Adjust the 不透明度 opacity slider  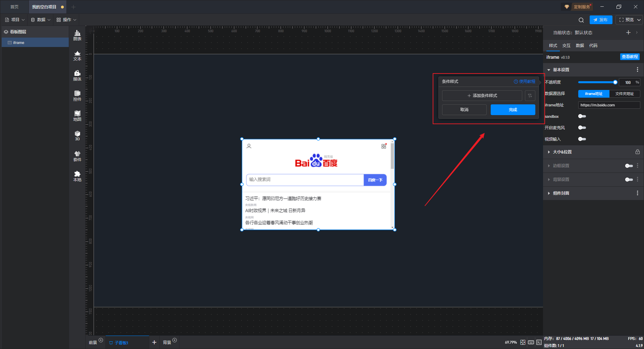pyautogui.click(x=597, y=82)
